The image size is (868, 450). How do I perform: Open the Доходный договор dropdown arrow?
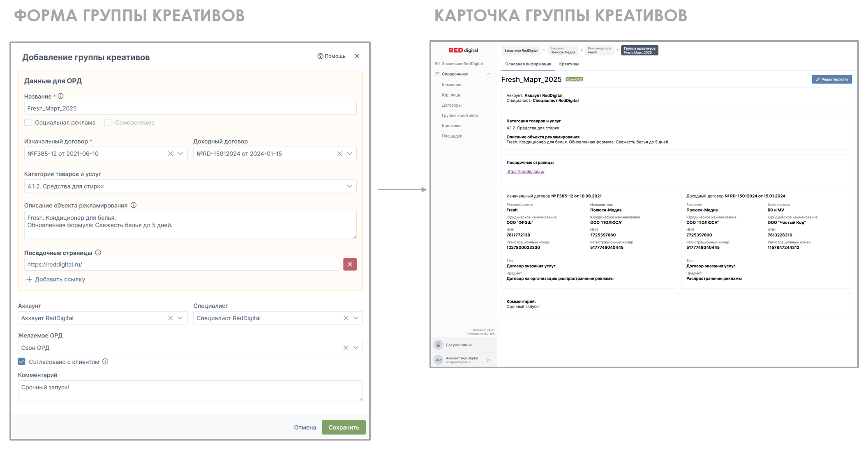coord(350,154)
